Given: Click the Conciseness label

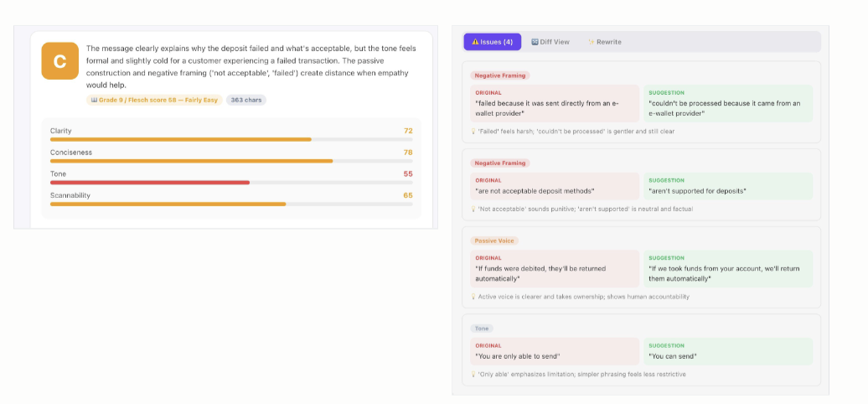Looking at the screenshot, I should pyautogui.click(x=71, y=153).
